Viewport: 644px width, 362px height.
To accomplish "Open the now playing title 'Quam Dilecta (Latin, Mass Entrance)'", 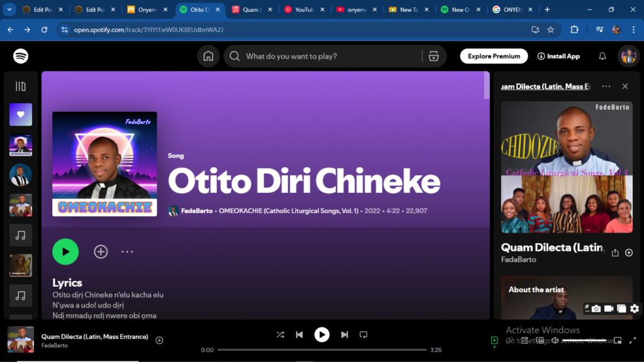I will [x=94, y=337].
